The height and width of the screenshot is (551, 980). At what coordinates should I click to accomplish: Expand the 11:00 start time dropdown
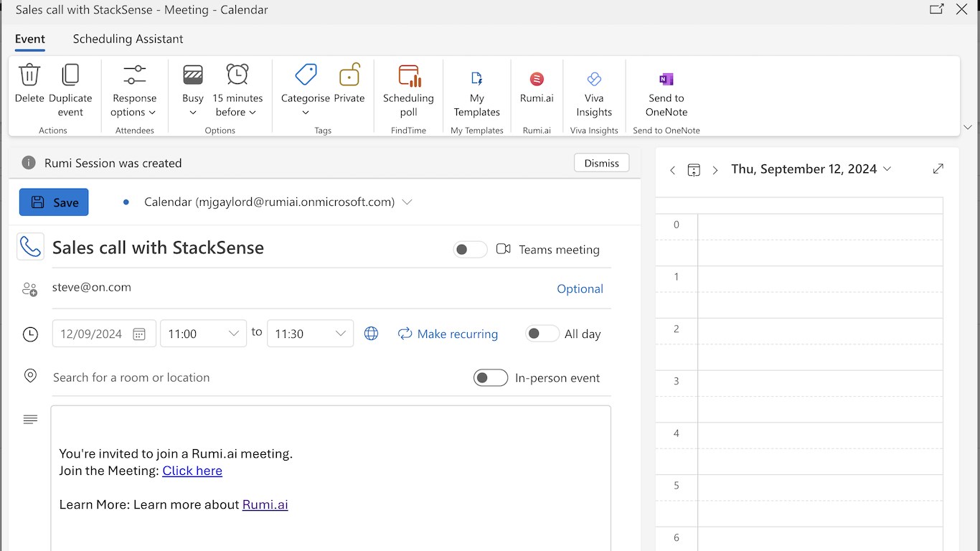pos(233,334)
